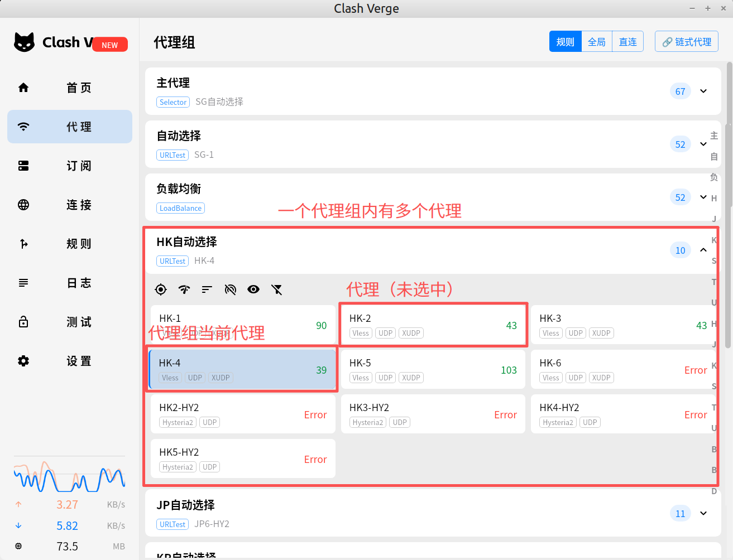Run the delay check wifi icon
This screenshot has height=560, width=733.
tap(184, 289)
